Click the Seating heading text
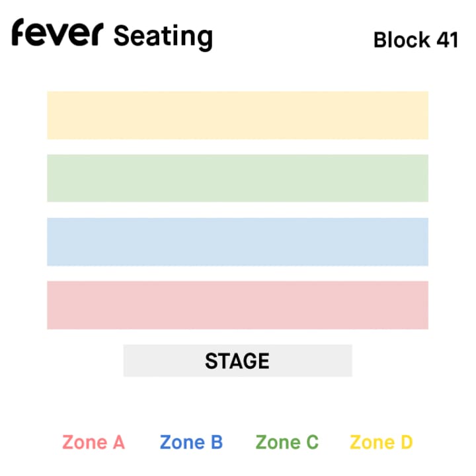Screen dimensions: 476x476 coord(163,37)
